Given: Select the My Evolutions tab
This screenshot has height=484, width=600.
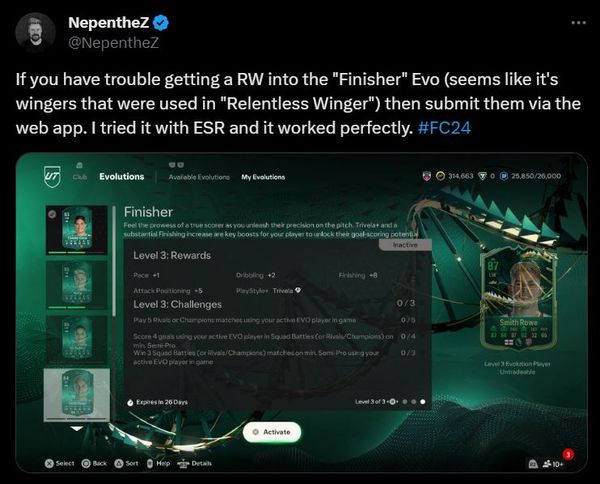Looking at the screenshot, I should point(263,177).
